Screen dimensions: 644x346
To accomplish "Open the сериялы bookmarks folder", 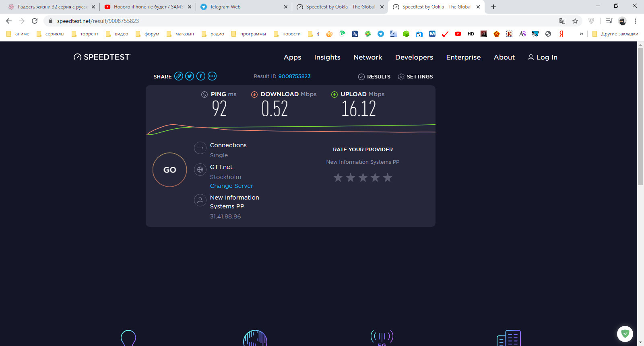I will pyautogui.click(x=50, y=34).
